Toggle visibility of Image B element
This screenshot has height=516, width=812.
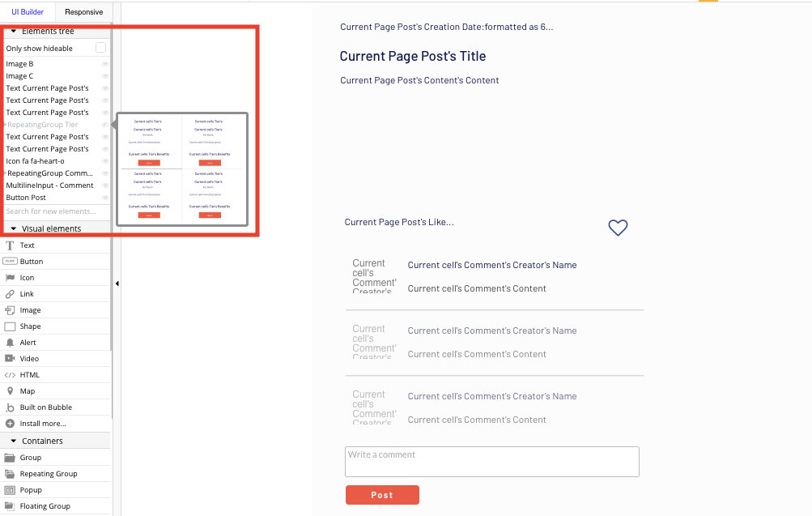pos(106,63)
